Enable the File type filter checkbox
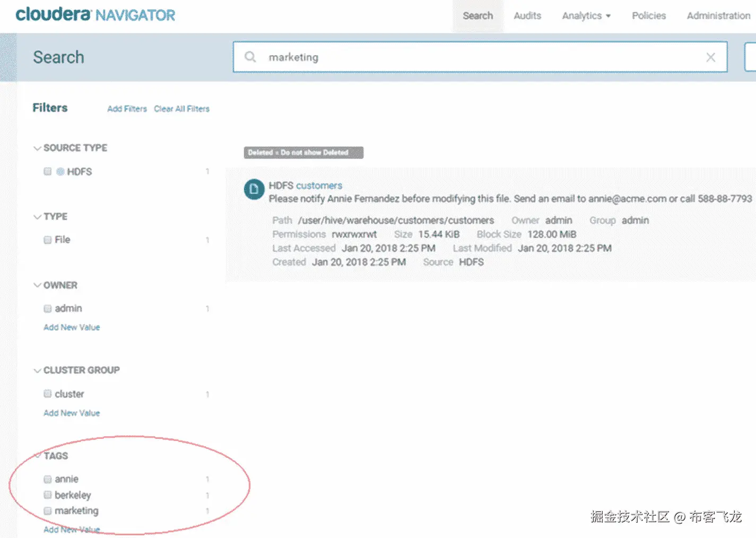The width and height of the screenshot is (756, 538). (x=47, y=240)
